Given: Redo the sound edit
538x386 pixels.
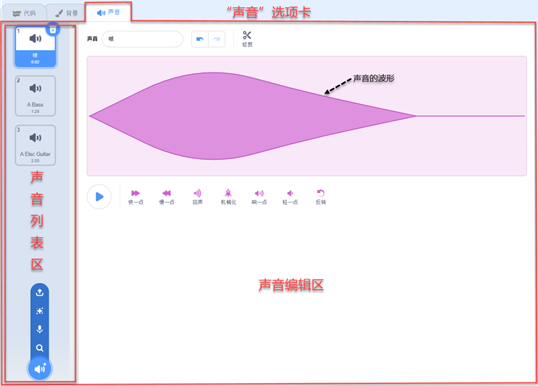Looking at the screenshot, I should (217, 39).
